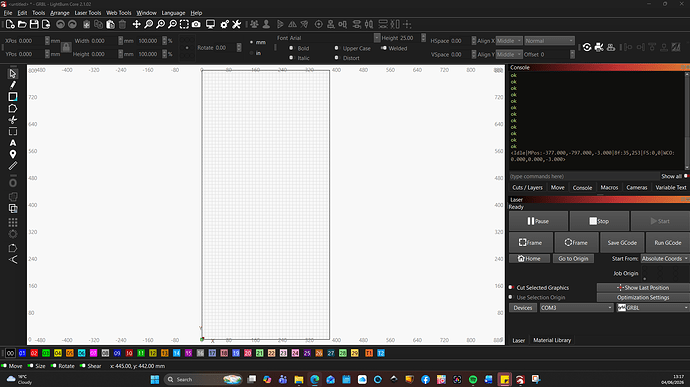Open Device Settings wrench-screwdriver icon

[x=236, y=25]
